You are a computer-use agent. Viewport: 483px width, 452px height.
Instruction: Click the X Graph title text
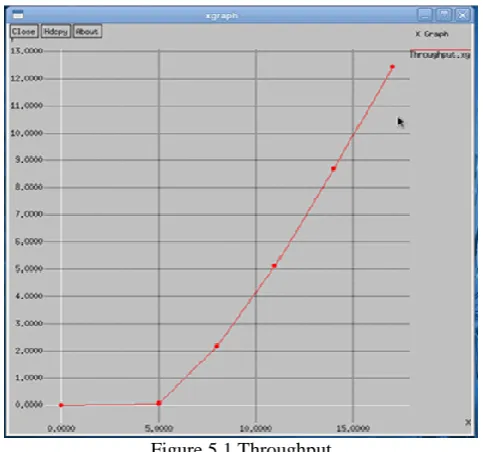pyautogui.click(x=432, y=34)
